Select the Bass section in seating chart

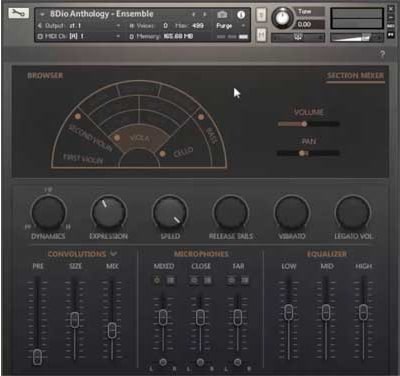point(211,136)
